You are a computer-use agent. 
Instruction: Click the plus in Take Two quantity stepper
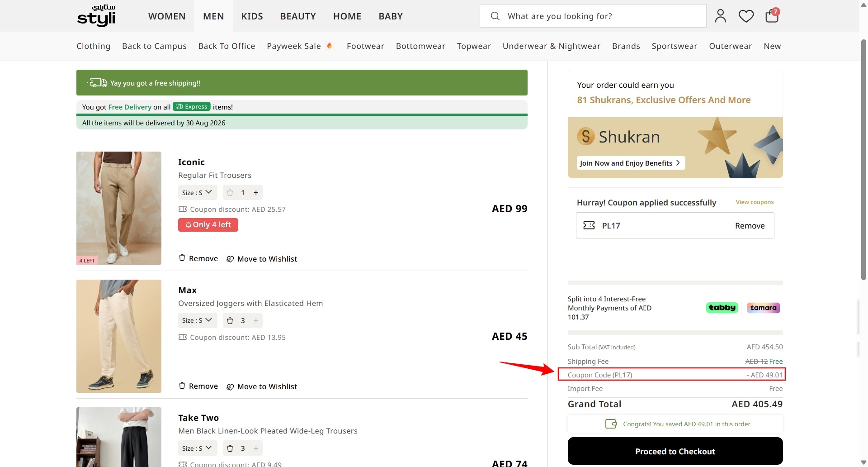(256, 448)
